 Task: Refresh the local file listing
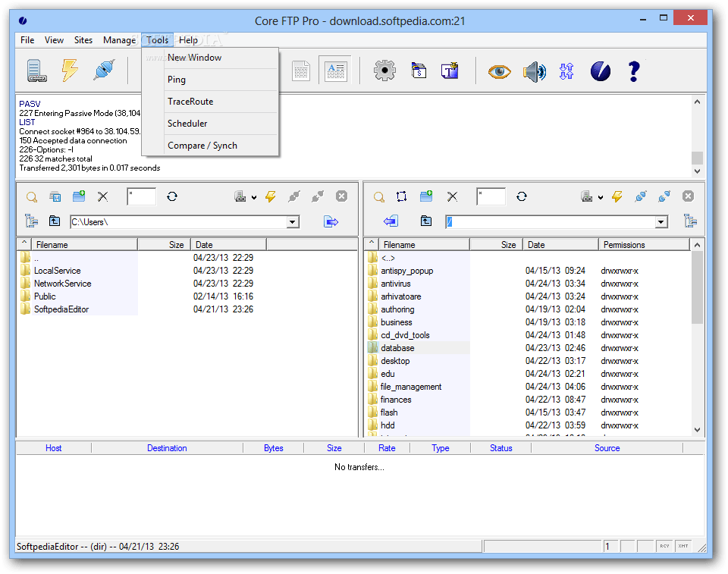pos(172,196)
